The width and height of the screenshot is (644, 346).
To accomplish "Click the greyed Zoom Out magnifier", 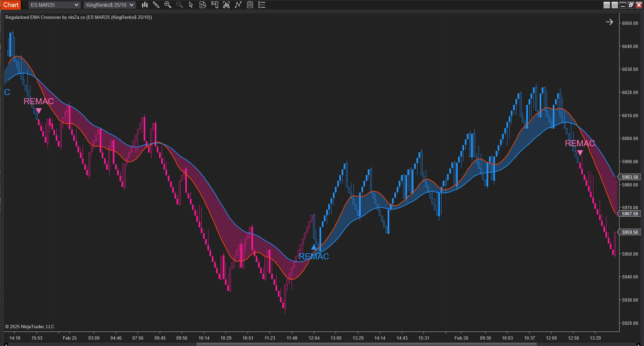I will pyautogui.click(x=179, y=5).
